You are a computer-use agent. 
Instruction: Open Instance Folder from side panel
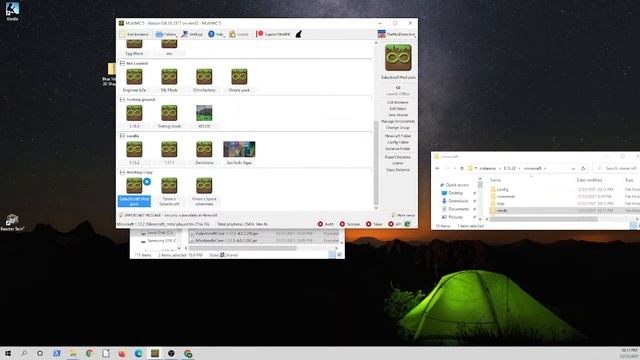coord(398,149)
